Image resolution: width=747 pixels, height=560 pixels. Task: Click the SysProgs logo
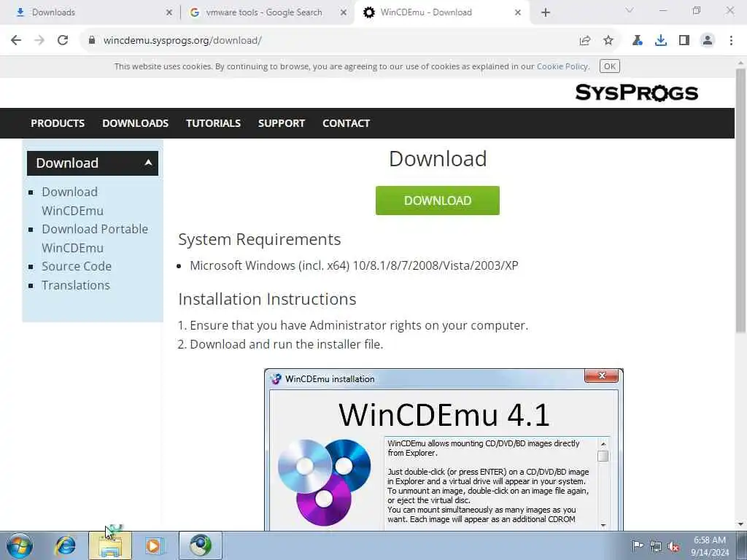[636, 93]
